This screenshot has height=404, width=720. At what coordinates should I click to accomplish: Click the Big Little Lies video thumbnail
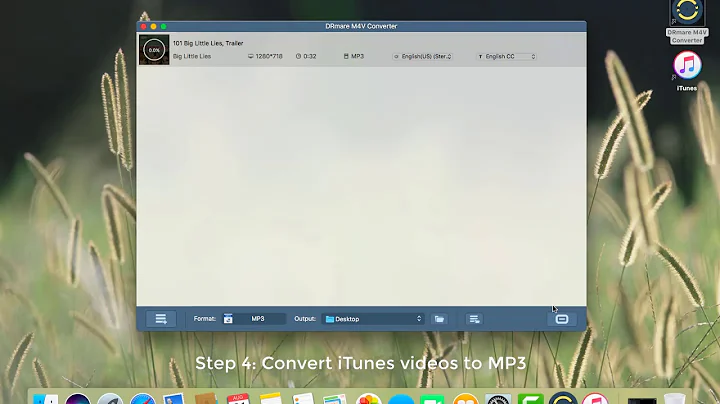click(154, 50)
